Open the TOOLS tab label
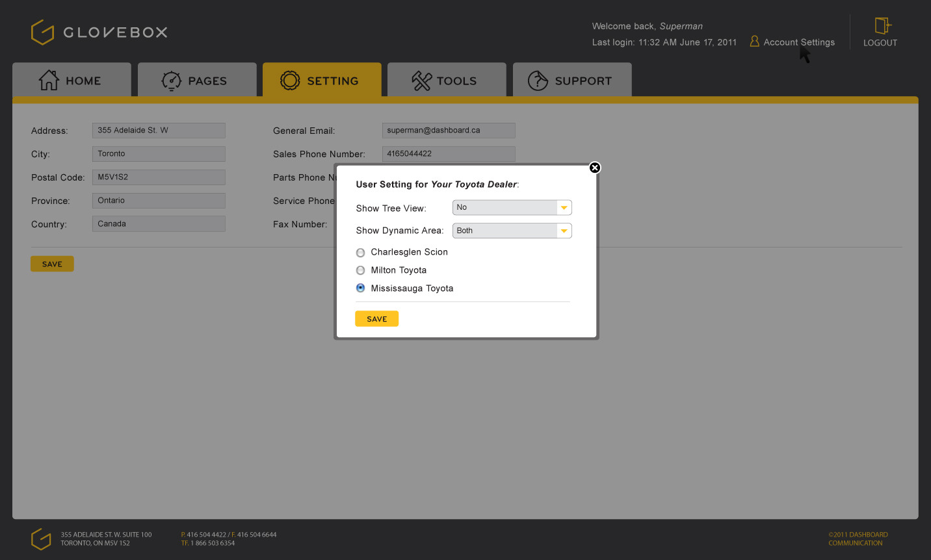The width and height of the screenshot is (931, 560). tap(456, 81)
